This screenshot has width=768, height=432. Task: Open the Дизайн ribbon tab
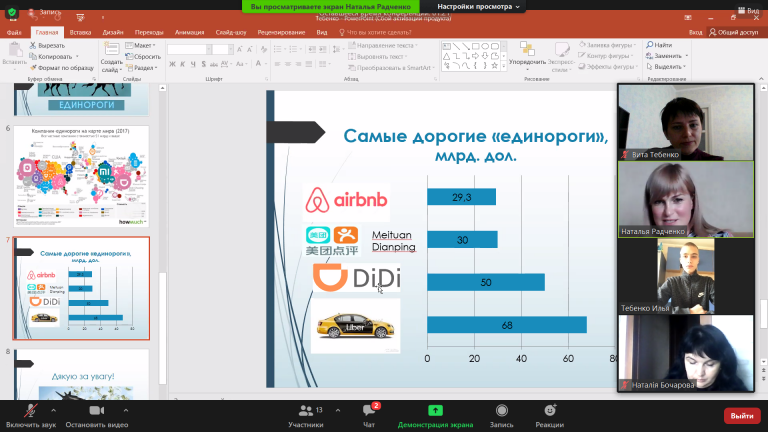point(113,32)
